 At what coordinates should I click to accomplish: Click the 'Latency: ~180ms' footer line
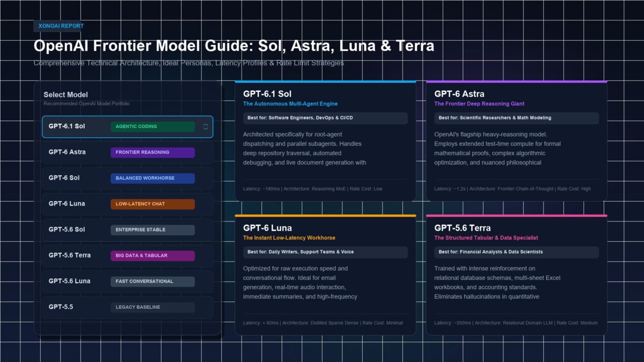coord(313,189)
